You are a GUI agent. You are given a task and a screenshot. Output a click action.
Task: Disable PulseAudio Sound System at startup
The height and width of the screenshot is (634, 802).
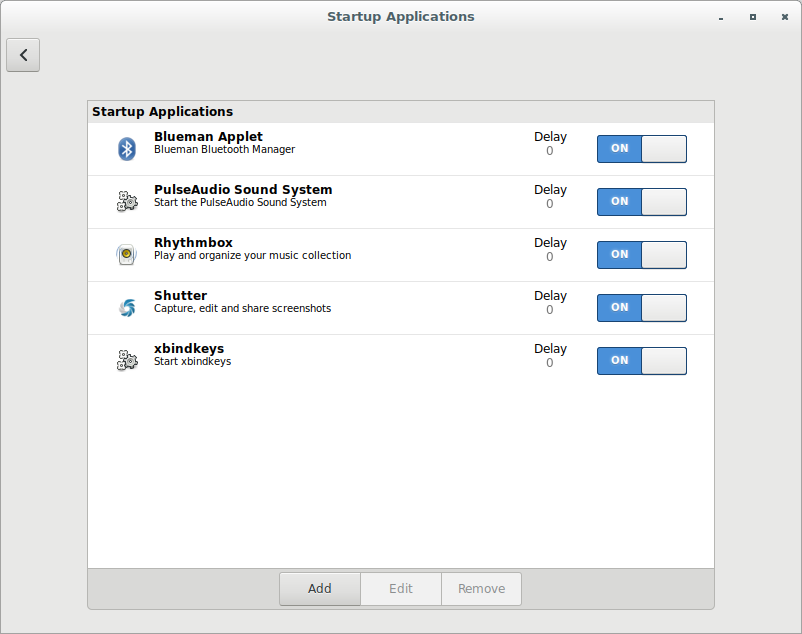641,201
